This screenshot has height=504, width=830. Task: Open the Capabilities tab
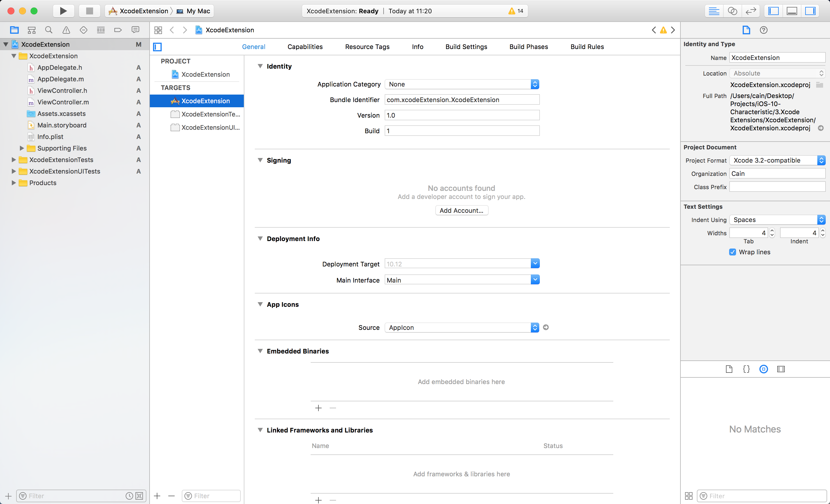pyautogui.click(x=305, y=47)
